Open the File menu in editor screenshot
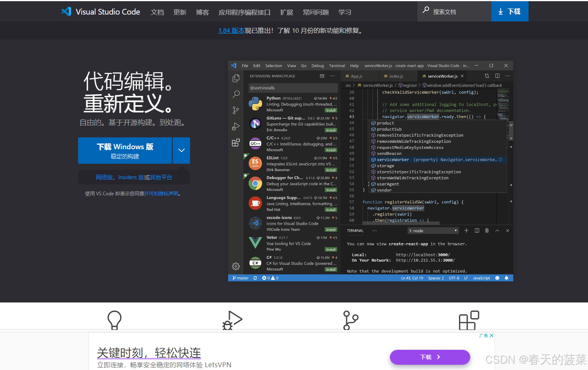 coord(245,66)
